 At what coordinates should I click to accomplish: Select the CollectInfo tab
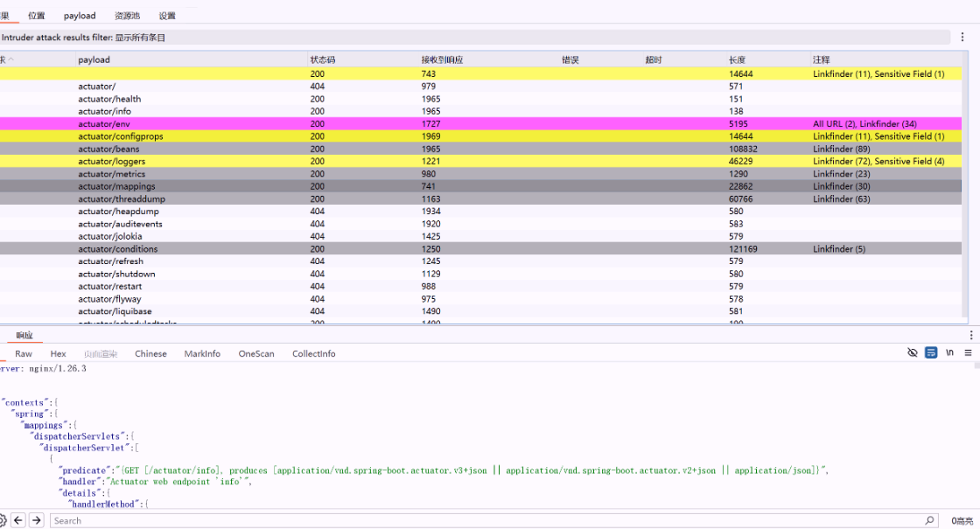[314, 353]
